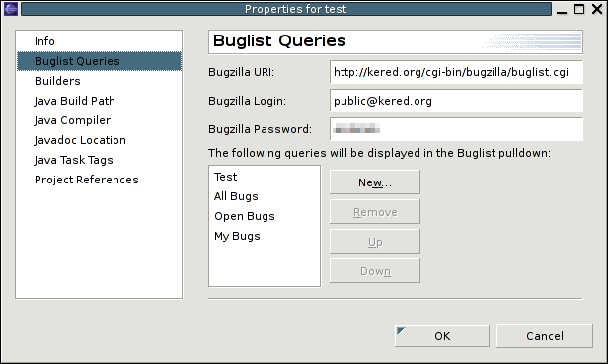Click the New... button
This screenshot has height=364, width=608.
coord(375,182)
